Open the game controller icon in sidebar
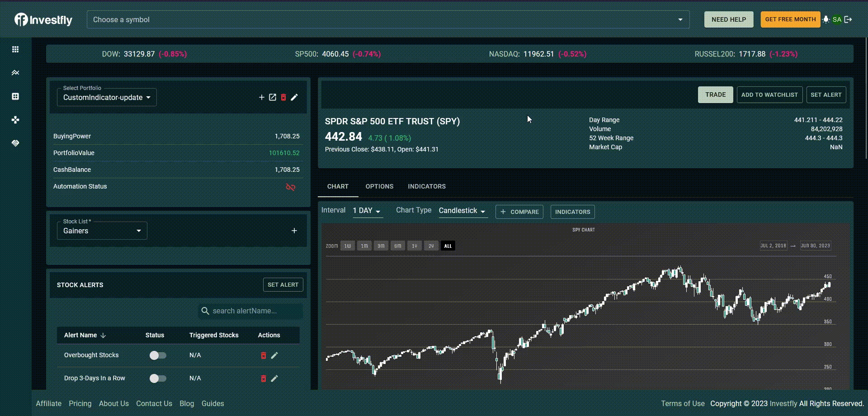This screenshot has width=868, height=416. [x=15, y=120]
